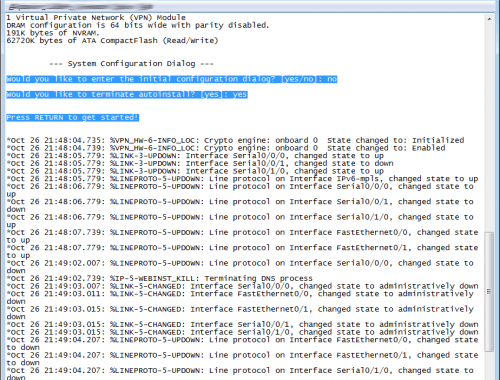The image size is (500, 380).
Task: Click the 'Interface IPv6-mpls' line protocol entry
Action: pyautogui.click(x=242, y=179)
